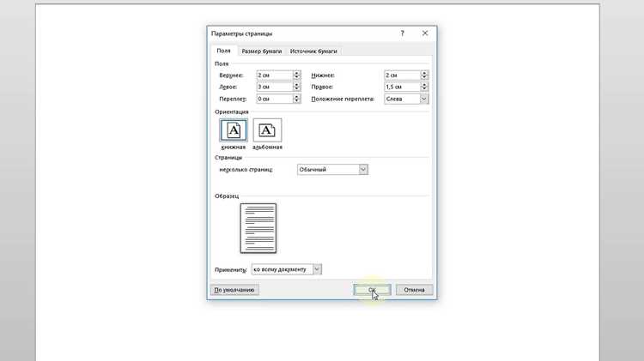Confirm settings with the OK button
The height and width of the screenshot is (361, 644).
click(x=372, y=290)
